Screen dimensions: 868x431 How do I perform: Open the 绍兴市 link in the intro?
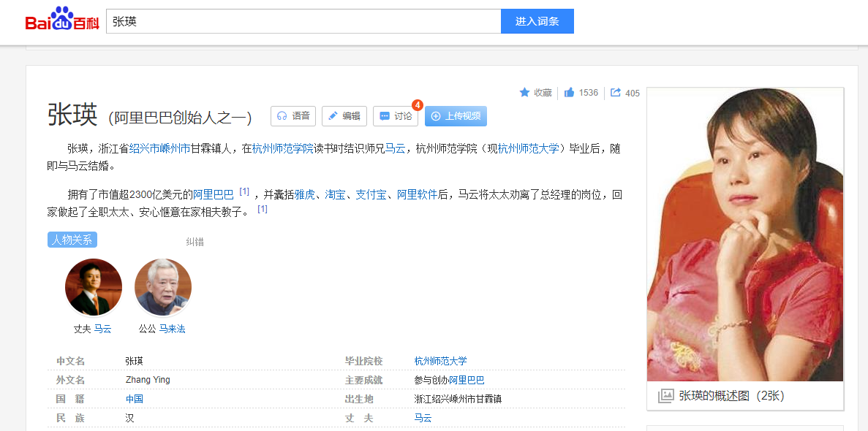144,148
